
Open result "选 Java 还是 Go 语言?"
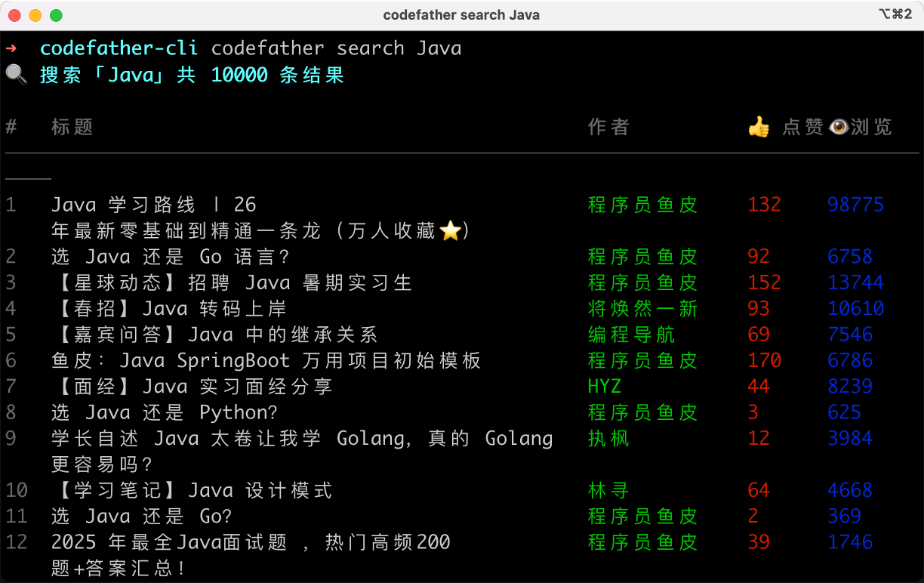[x=171, y=257]
